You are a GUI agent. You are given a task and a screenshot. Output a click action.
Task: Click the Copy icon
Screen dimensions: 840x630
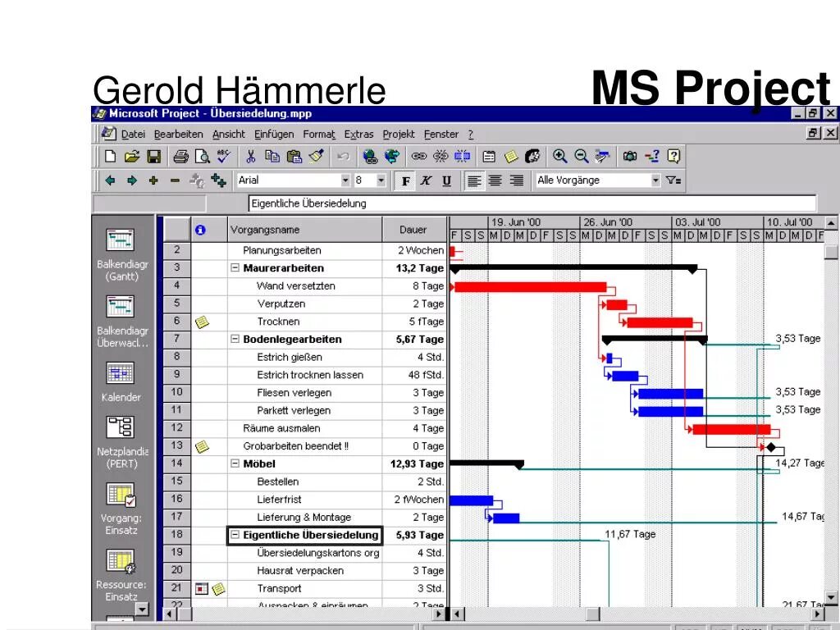point(272,156)
